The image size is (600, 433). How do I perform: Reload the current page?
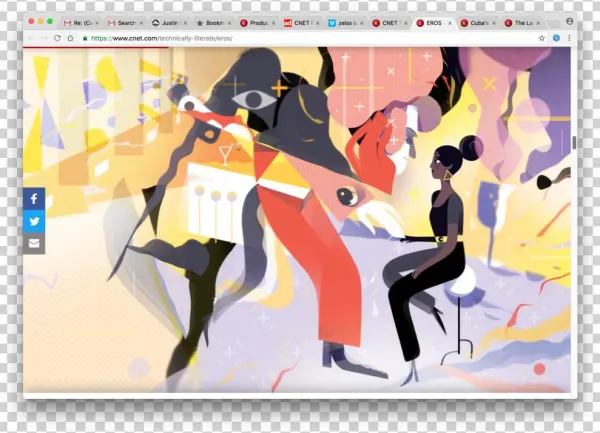click(57, 38)
